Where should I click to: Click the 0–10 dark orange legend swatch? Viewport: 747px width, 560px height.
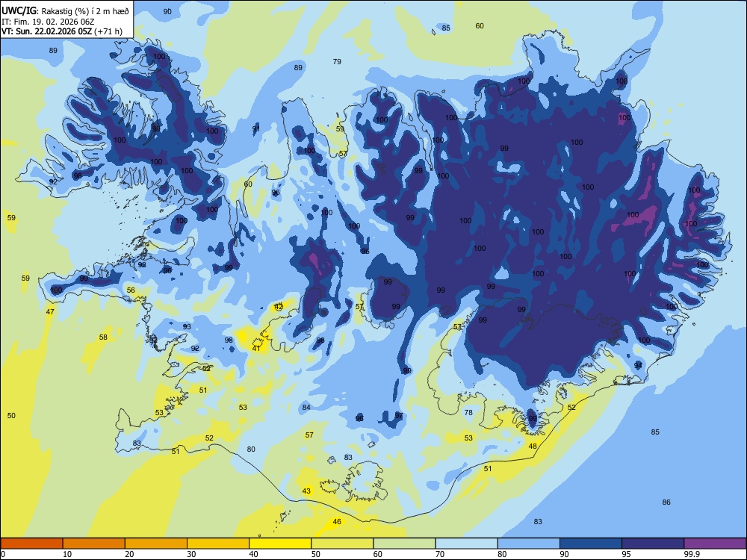[31, 544]
